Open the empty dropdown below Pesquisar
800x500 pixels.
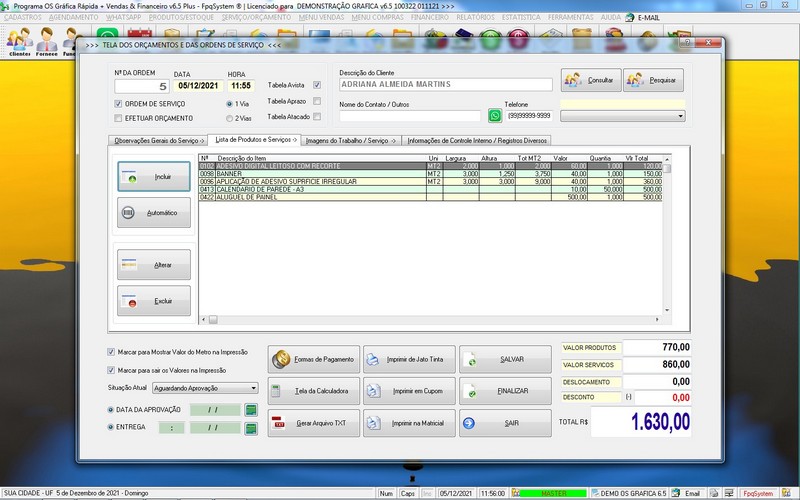point(622,116)
